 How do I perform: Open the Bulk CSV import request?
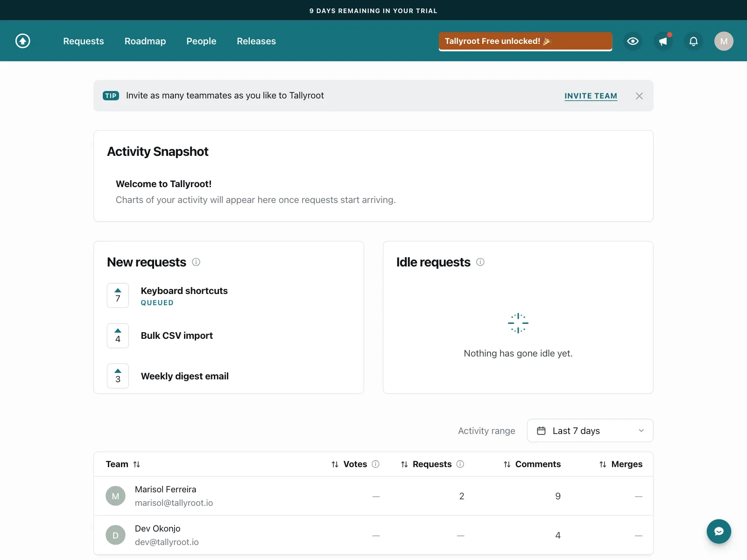point(177,336)
